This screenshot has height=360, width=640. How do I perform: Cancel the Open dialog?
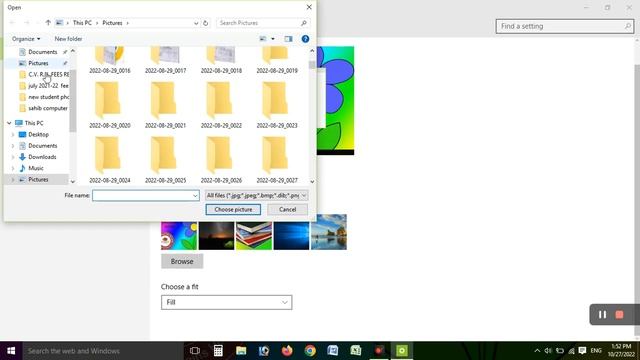coord(287,209)
